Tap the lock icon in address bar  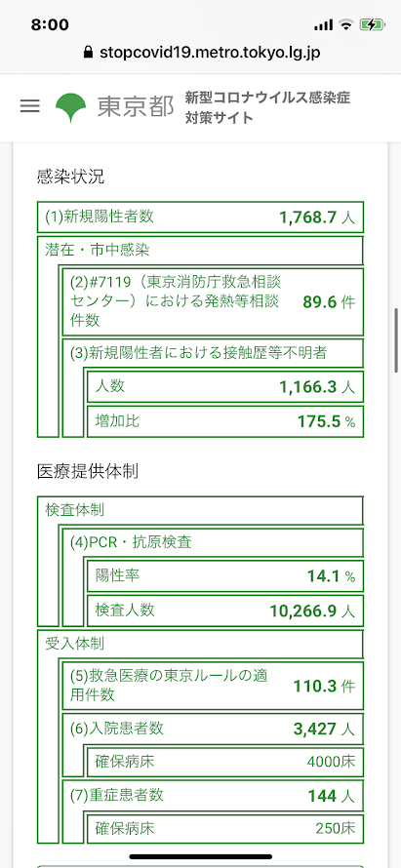point(87,52)
